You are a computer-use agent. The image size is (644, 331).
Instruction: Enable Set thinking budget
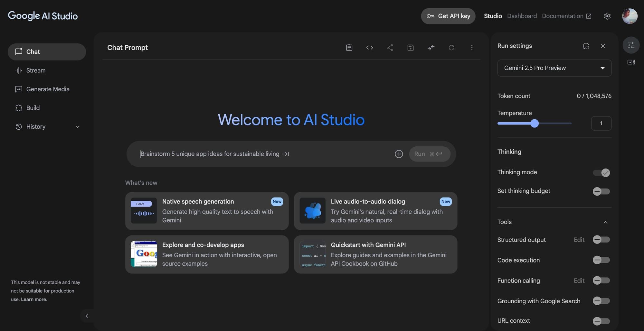[601, 191]
